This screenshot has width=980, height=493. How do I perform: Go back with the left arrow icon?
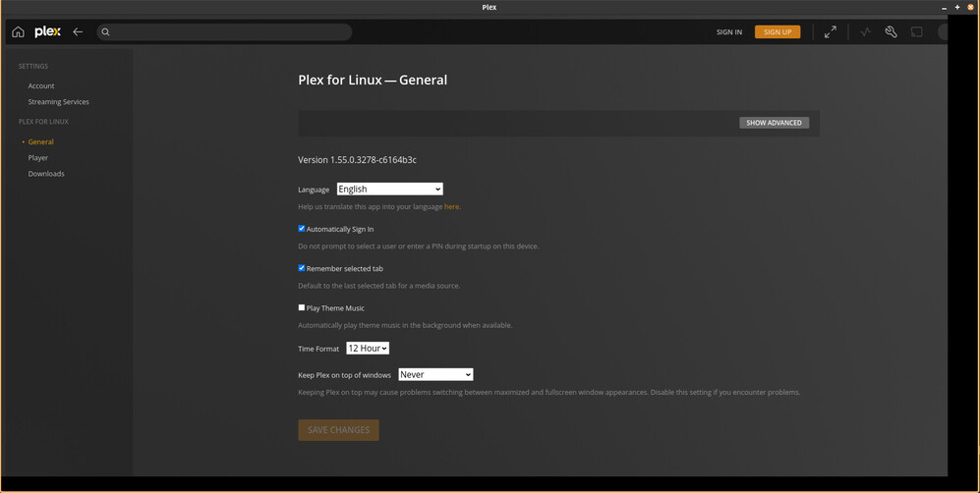tap(78, 31)
